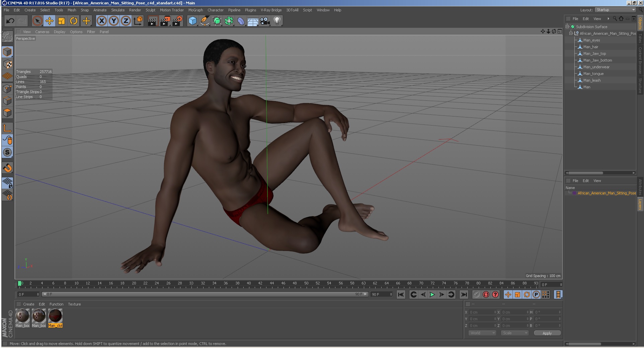Screen dimensions: 644x348
Task: Add a Light object bulb icon
Action: tap(277, 21)
